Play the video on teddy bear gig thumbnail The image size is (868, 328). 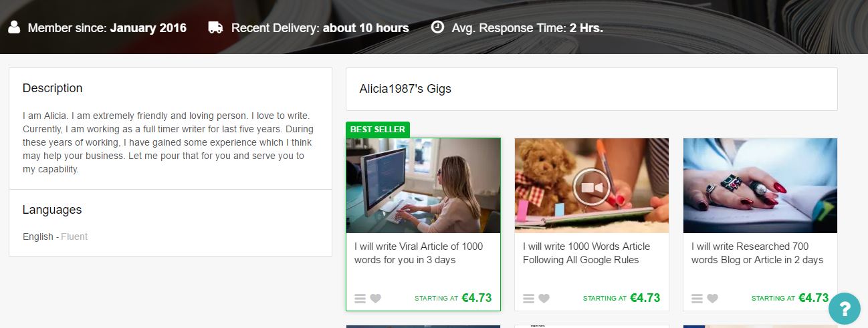(x=592, y=186)
